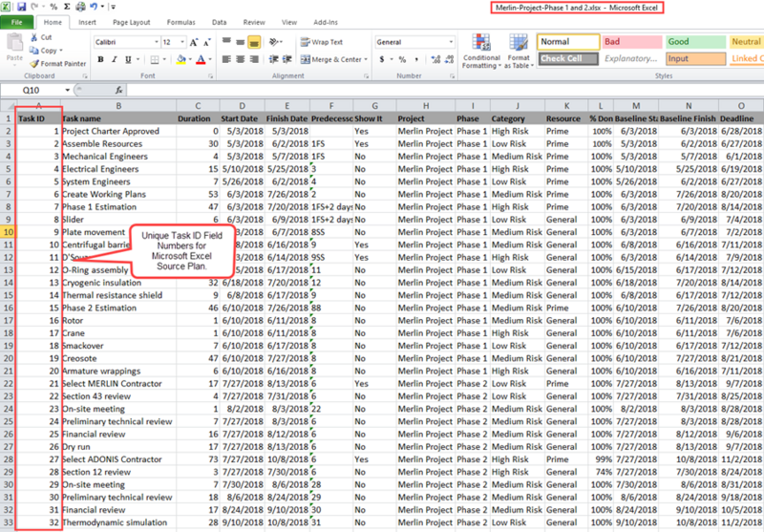This screenshot has height=532, width=764.
Task: Open the Name Box dropdown next to Q10
Action: [67, 90]
